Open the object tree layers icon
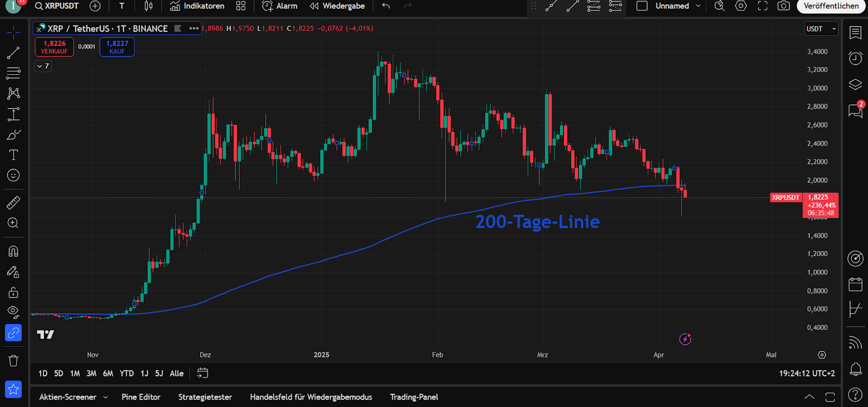Screen dimensions: 868x407 coord(856,84)
